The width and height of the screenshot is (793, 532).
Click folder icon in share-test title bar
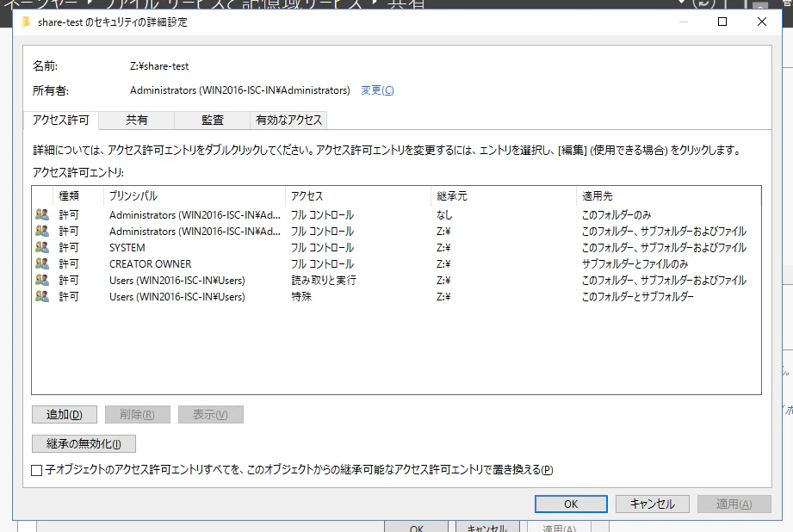coord(27,22)
